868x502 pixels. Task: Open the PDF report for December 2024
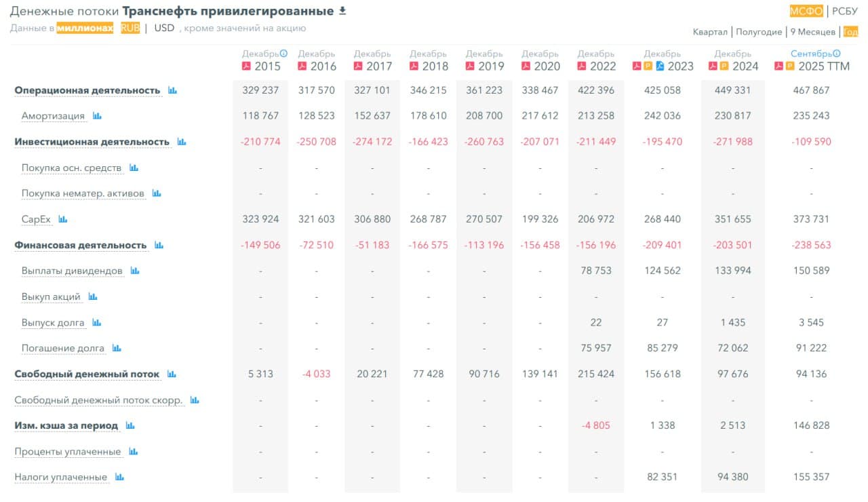711,65
